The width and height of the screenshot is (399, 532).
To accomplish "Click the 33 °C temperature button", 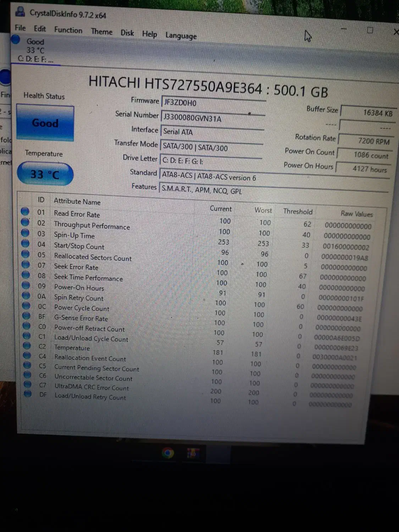I will pos(45,174).
